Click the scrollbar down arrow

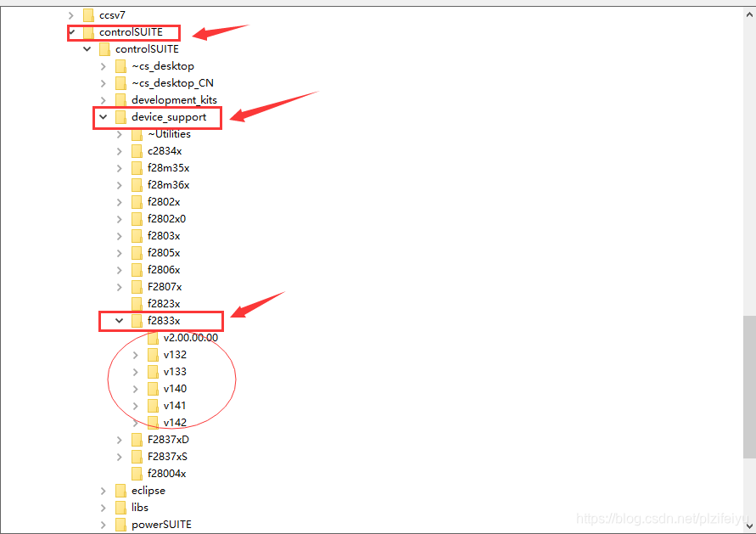[x=749, y=526]
